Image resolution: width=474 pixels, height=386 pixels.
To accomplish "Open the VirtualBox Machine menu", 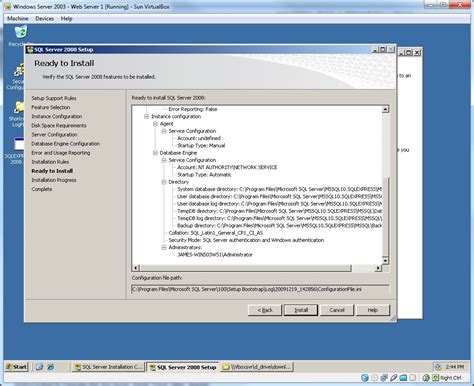I will coord(18,19).
